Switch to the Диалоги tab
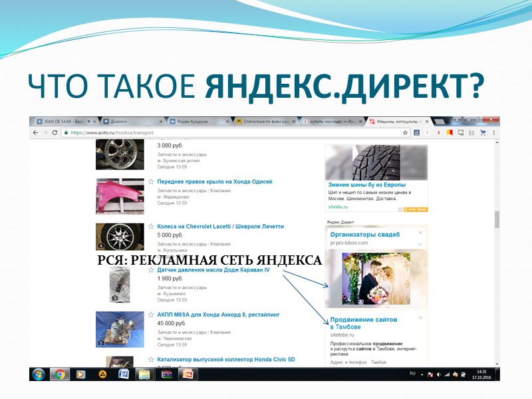 [132, 121]
